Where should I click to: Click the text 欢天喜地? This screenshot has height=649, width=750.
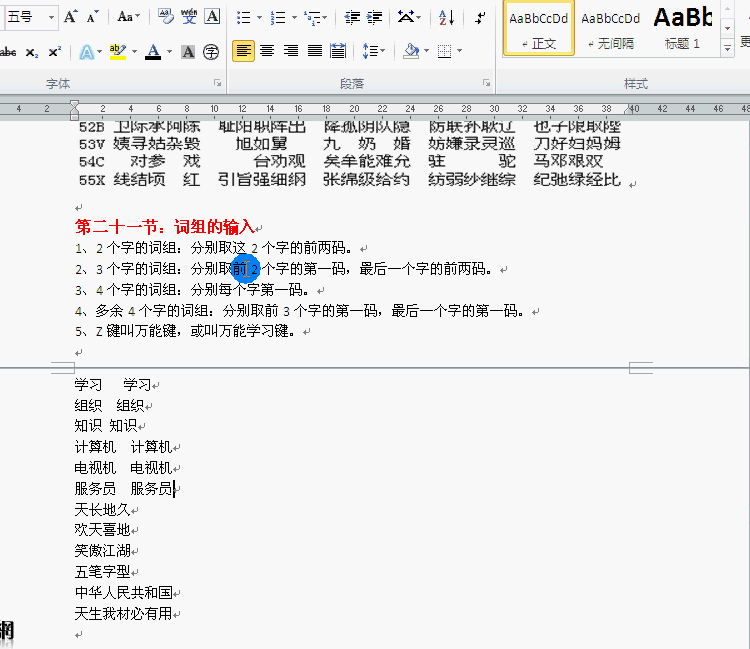pos(102,530)
